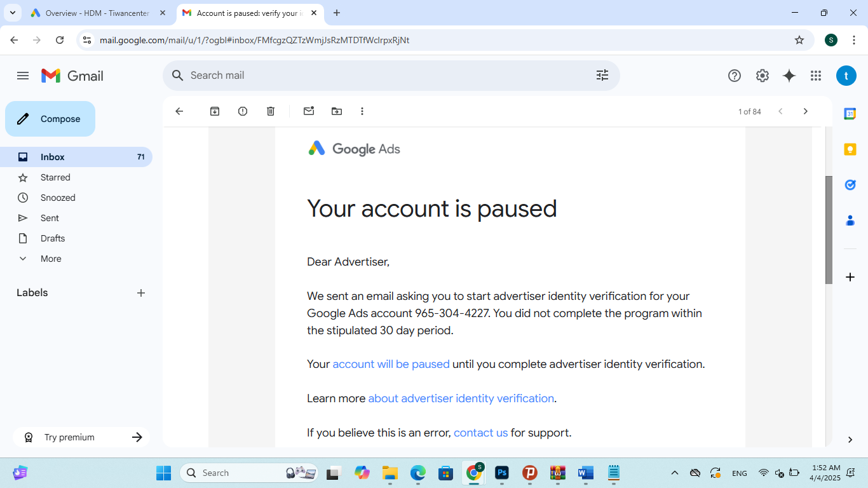
Task: Open the Gemini sparkle icon
Action: click(789, 76)
